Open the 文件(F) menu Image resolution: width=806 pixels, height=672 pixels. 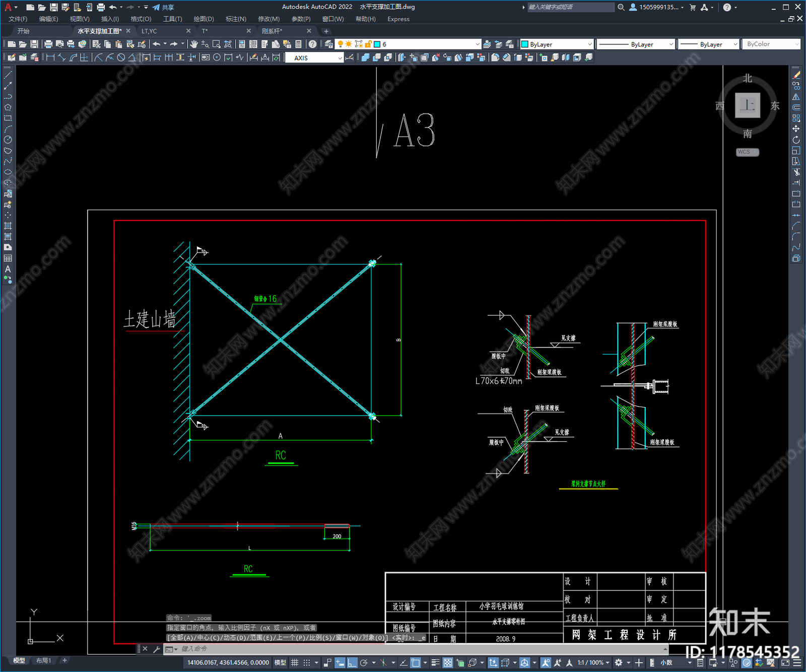(x=18, y=19)
